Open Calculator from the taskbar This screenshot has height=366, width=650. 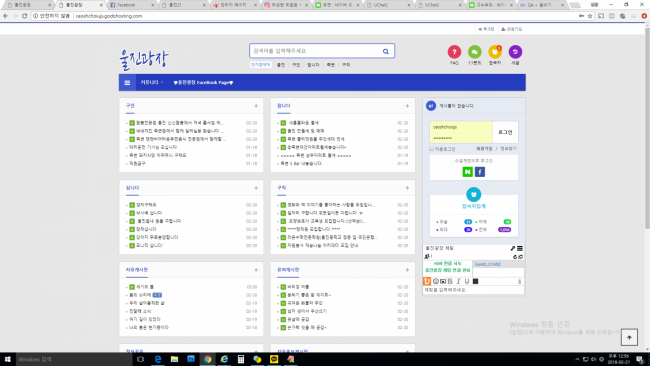click(x=241, y=359)
